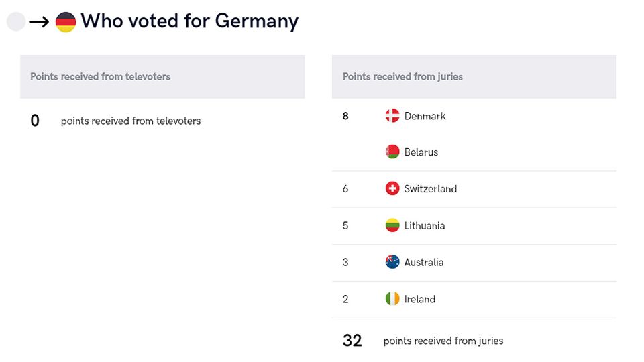Screen dimensions: 644x362
Task: Click the 0 televoter points total
Action: pyautogui.click(x=35, y=121)
